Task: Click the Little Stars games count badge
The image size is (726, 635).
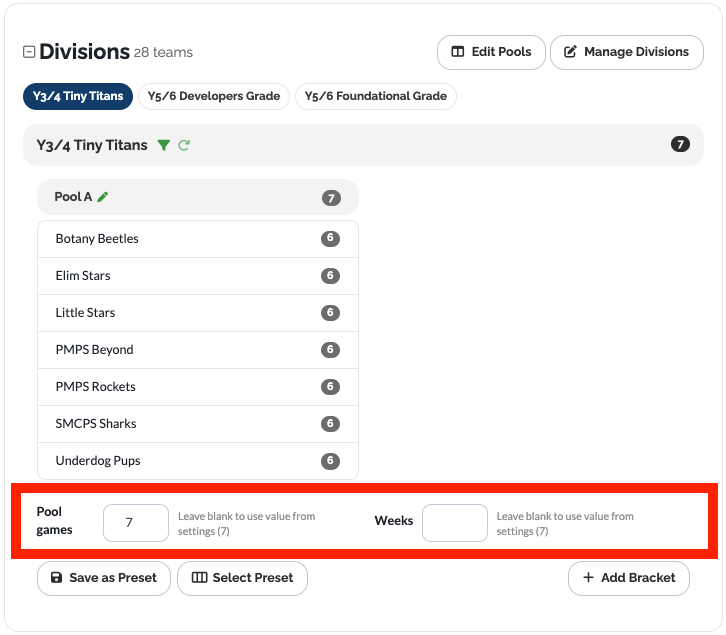Action: 330,313
